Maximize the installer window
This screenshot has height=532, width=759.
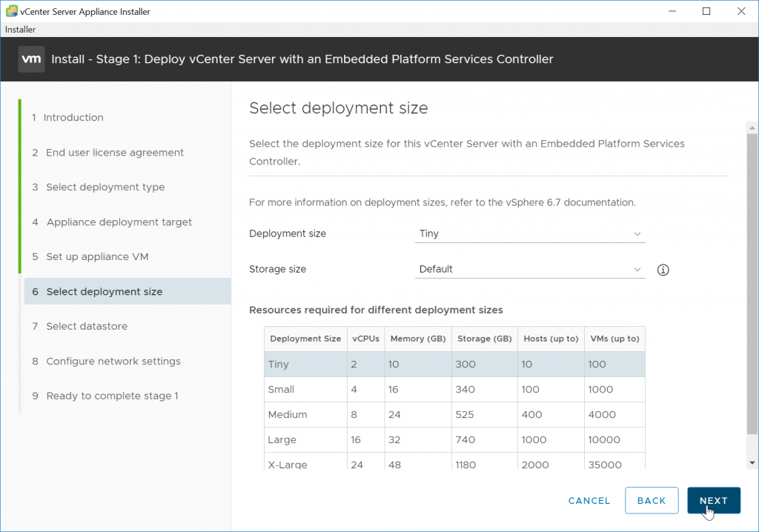tap(706, 11)
